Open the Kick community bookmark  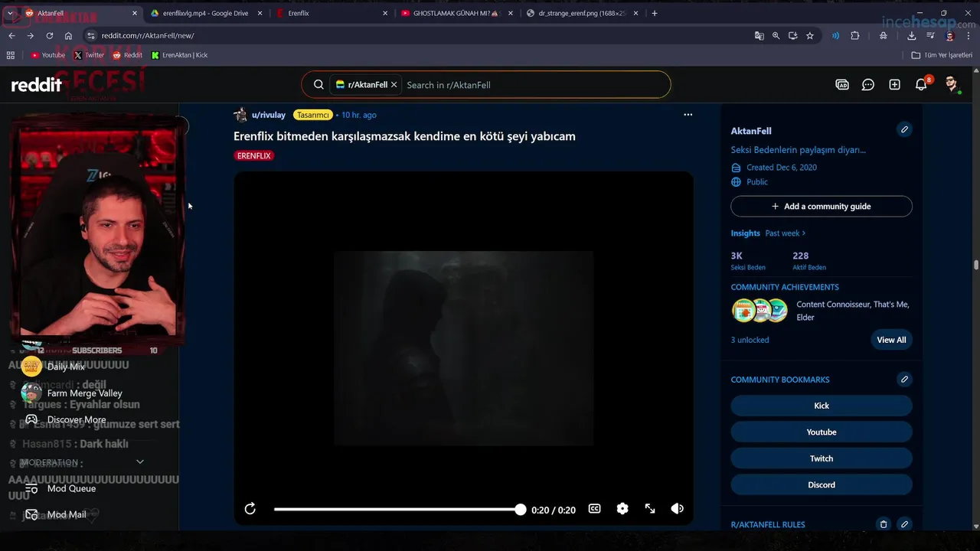(822, 406)
